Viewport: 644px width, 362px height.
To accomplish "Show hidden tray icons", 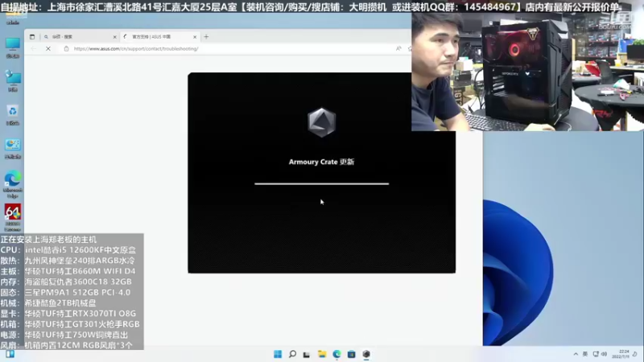I will tap(576, 354).
